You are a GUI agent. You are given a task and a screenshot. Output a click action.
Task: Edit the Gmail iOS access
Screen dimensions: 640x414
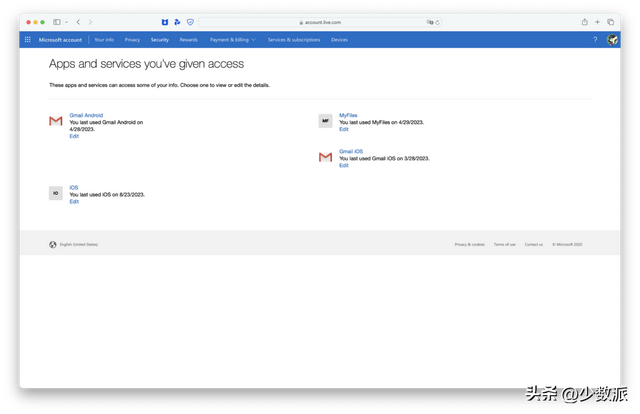pyautogui.click(x=344, y=165)
